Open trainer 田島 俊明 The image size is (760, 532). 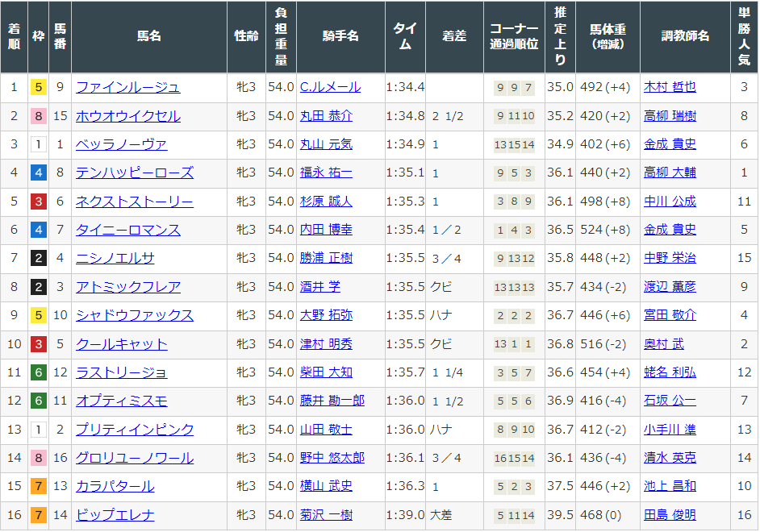coord(670,515)
